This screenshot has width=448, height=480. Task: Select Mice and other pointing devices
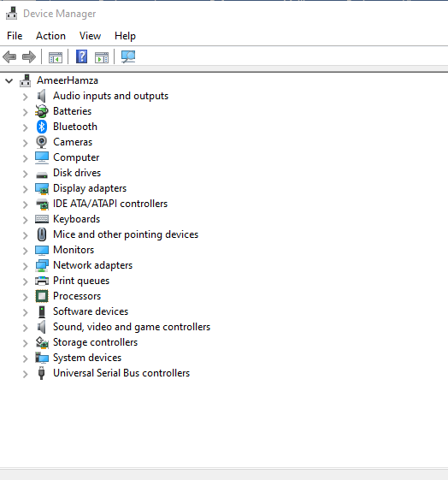126,234
